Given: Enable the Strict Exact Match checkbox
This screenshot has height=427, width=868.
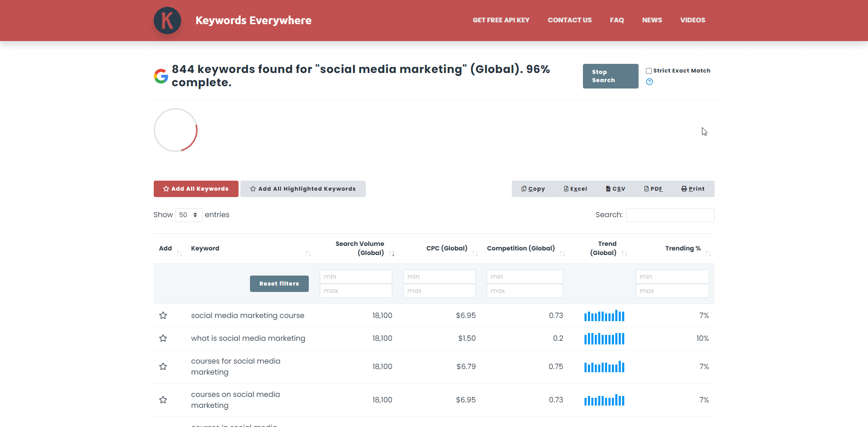Looking at the screenshot, I should (649, 71).
